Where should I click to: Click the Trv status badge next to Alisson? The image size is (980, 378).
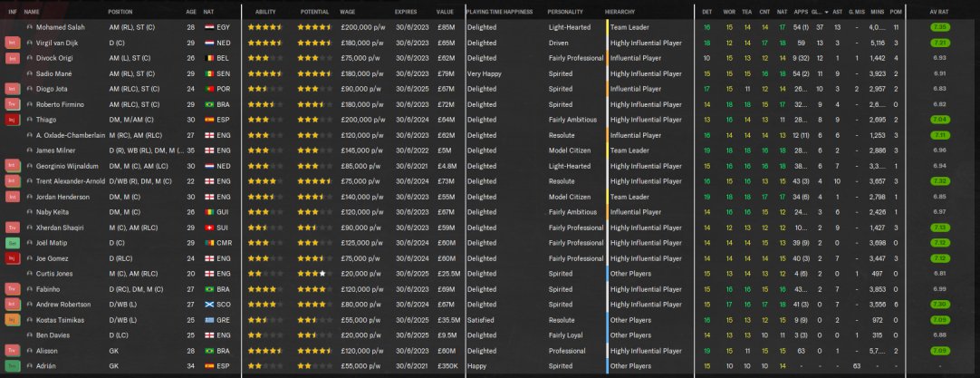(x=13, y=351)
